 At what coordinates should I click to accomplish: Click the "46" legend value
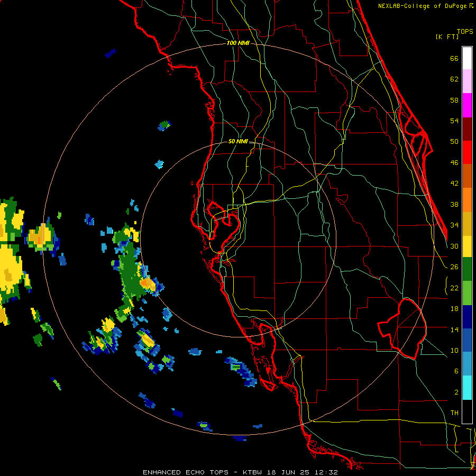click(x=454, y=163)
